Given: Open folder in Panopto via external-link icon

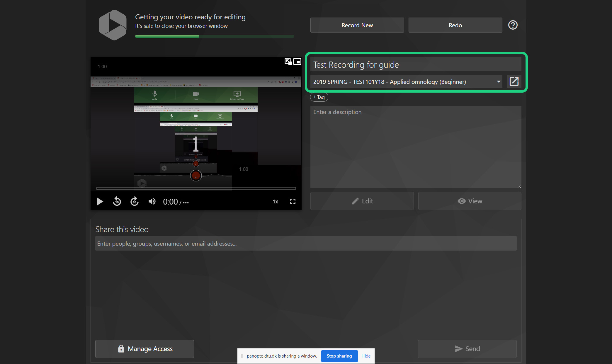Looking at the screenshot, I should coord(514,81).
